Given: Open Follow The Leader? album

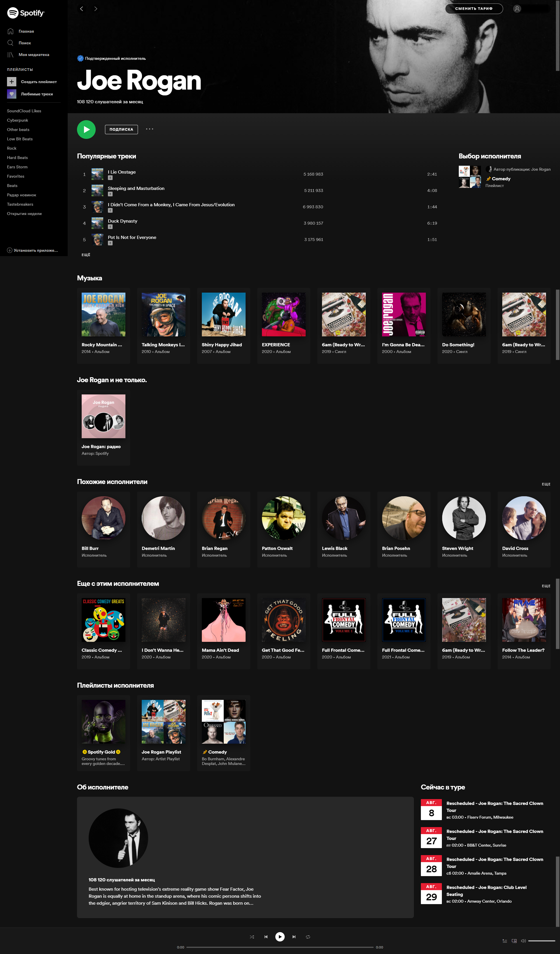Looking at the screenshot, I should tap(524, 631).
